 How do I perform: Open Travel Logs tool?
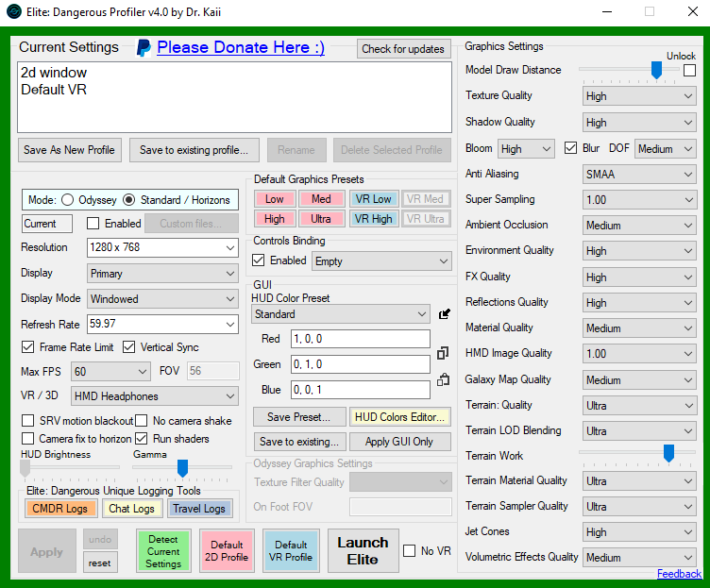click(199, 509)
